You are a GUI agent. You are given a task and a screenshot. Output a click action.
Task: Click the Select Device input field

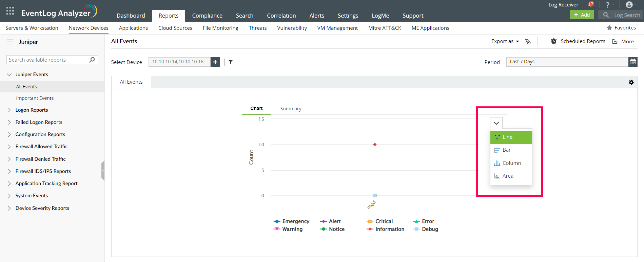click(x=179, y=62)
